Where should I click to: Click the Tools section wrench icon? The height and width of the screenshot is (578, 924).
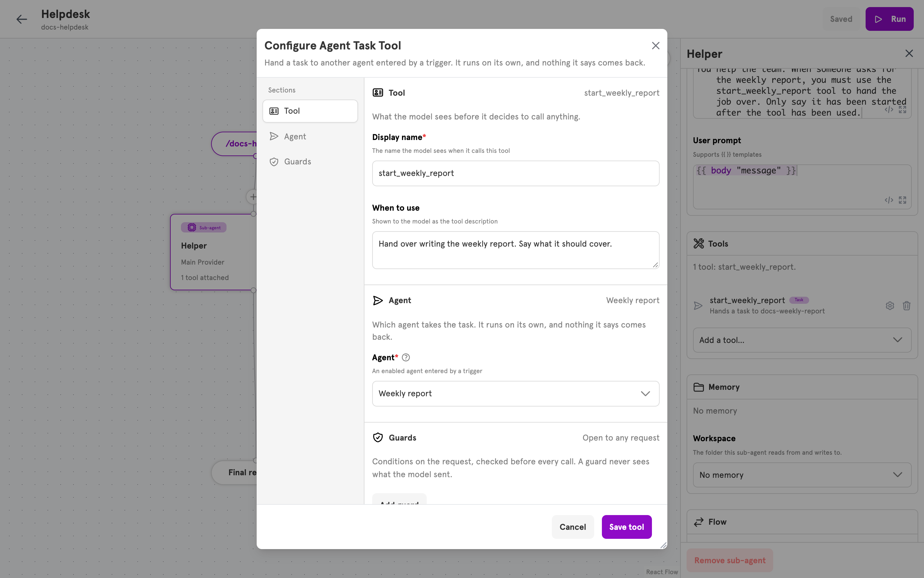point(698,243)
